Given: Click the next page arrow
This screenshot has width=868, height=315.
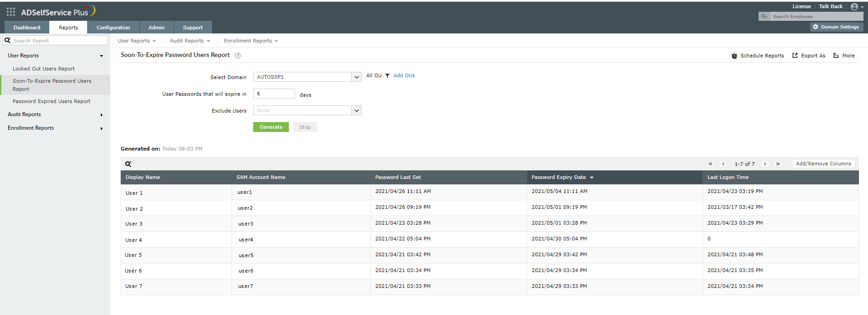Looking at the screenshot, I should (x=765, y=164).
